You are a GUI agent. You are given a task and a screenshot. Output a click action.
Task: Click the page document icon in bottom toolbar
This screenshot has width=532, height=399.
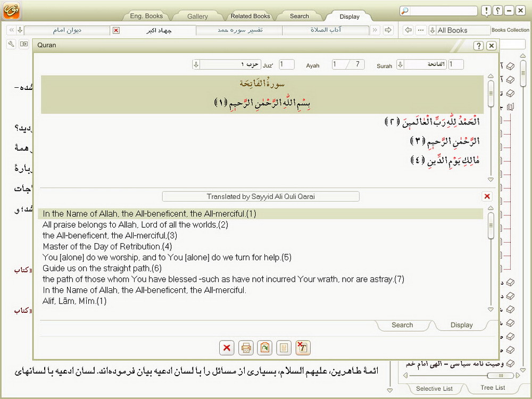pos(284,348)
